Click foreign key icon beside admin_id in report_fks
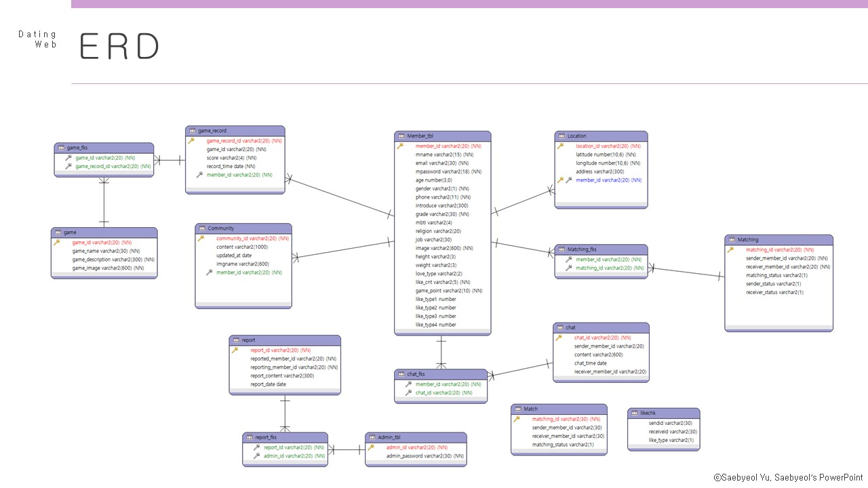Viewport: 868px width, 488px height. (x=256, y=456)
